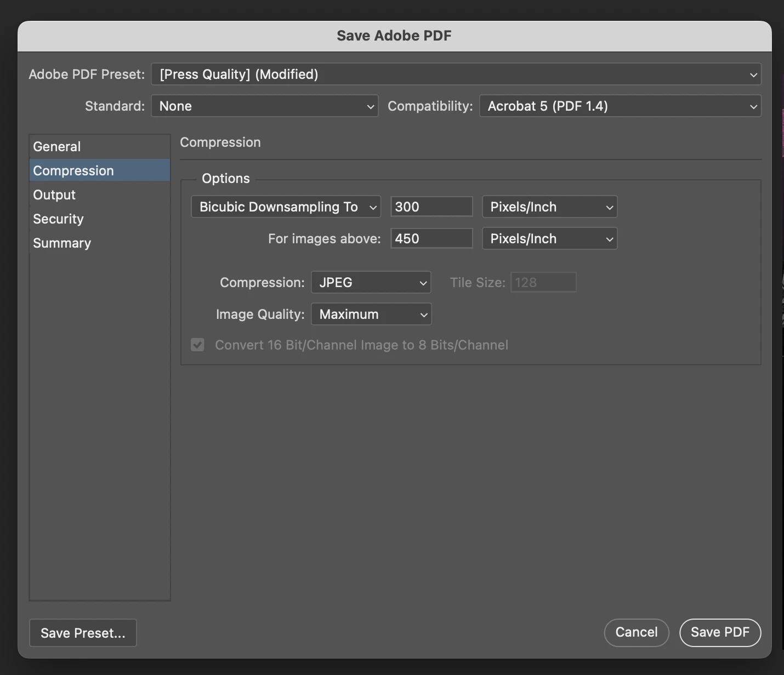The image size is (784, 675).
Task: Open the Bicubic Downsampling To dropdown
Action: (x=286, y=207)
